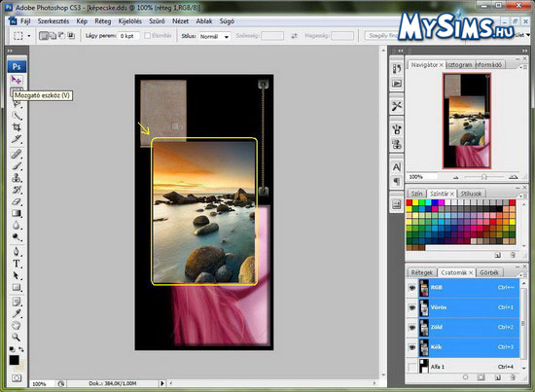Viewport: 535px width, 392px height.
Task: Expand the toolbox with double-arrow
Action: (11, 51)
